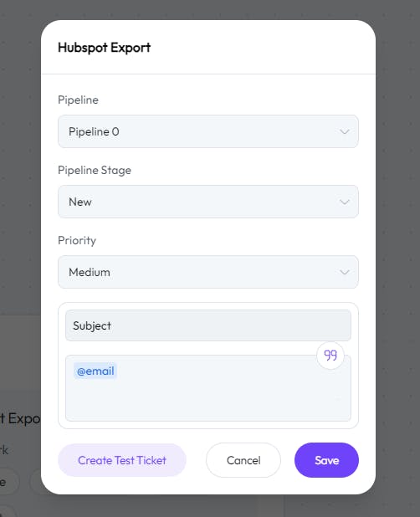Click the purple quotation marks icon
Image resolution: width=420 pixels, height=517 pixels.
(330, 355)
